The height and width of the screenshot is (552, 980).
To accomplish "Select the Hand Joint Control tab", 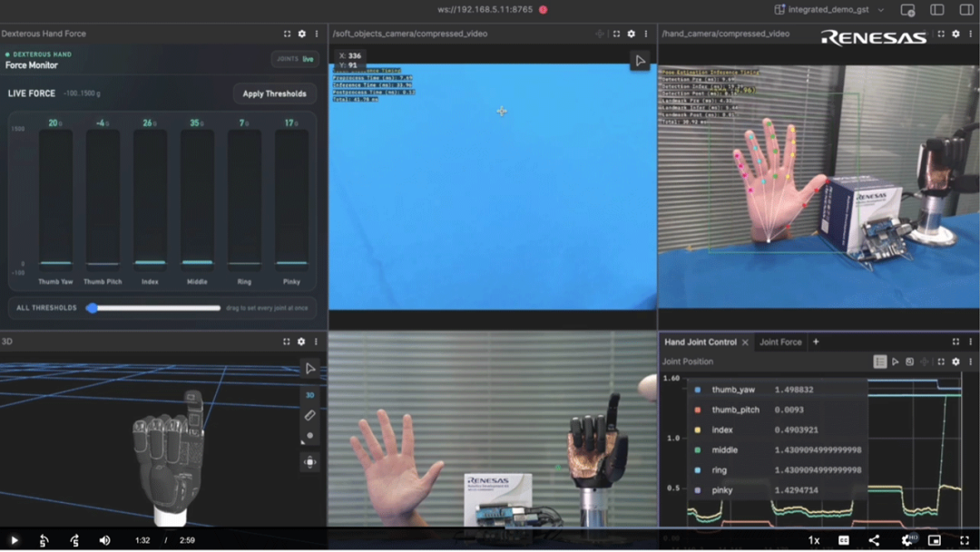I will tap(700, 342).
